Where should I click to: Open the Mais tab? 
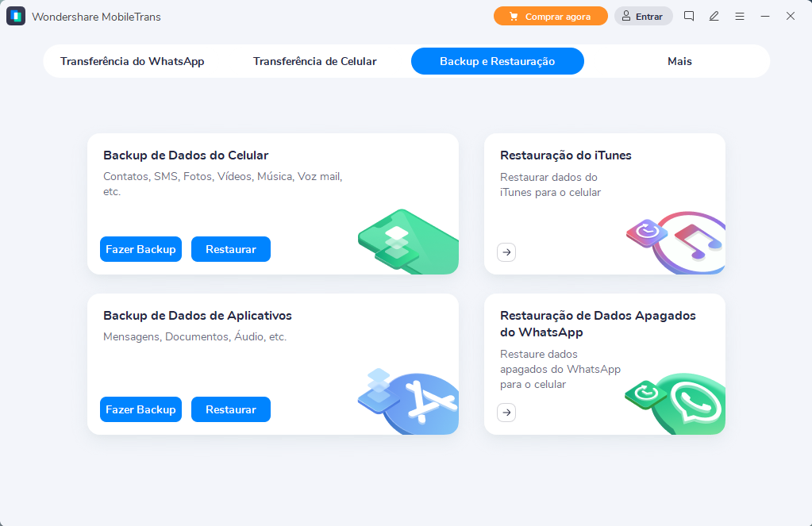(679, 61)
